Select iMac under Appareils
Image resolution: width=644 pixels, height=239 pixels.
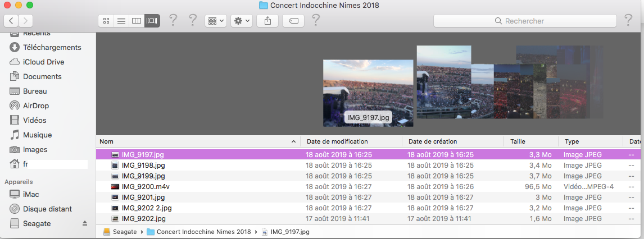31,194
